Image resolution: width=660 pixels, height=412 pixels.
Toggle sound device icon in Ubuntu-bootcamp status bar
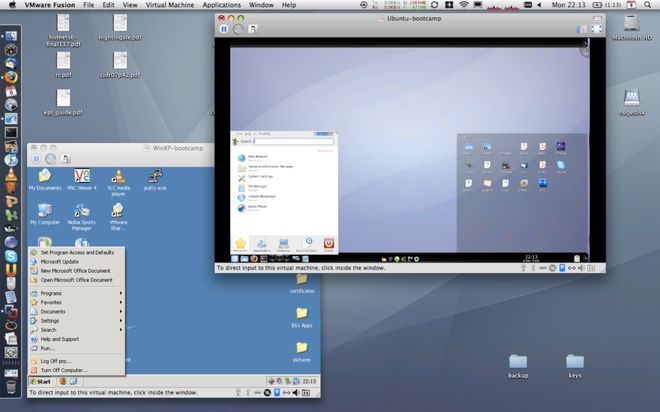(581, 268)
